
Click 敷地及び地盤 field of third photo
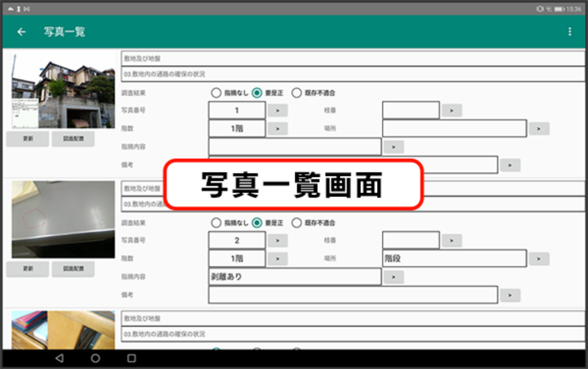pyautogui.click(x=353, y=319)
